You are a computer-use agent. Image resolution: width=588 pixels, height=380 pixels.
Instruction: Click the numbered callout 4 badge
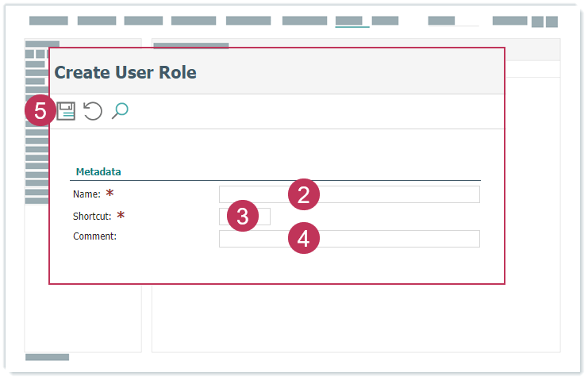click(x=303, y=238)
